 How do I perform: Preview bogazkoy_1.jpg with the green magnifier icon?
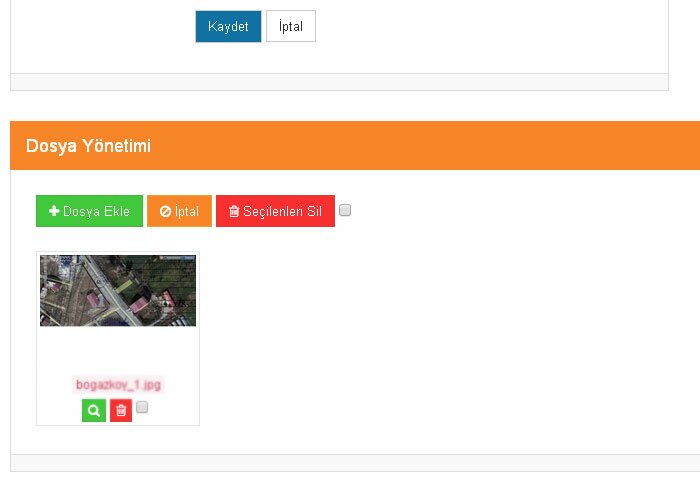[94, 410]
